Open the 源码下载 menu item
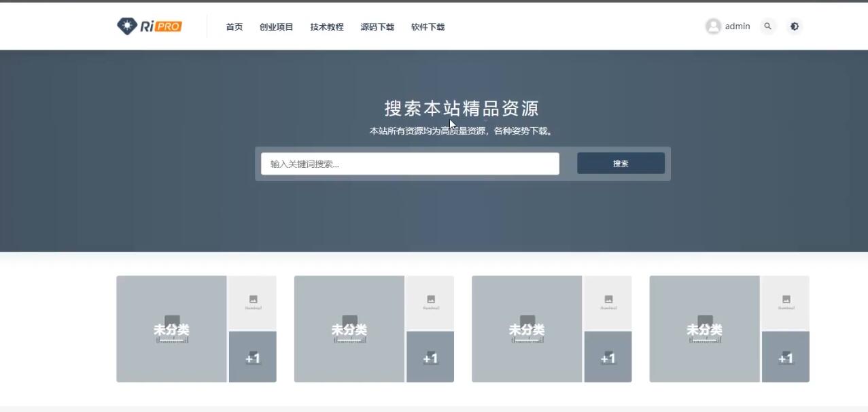Viewport: 868px width, 412px height. tap(377, 27)
